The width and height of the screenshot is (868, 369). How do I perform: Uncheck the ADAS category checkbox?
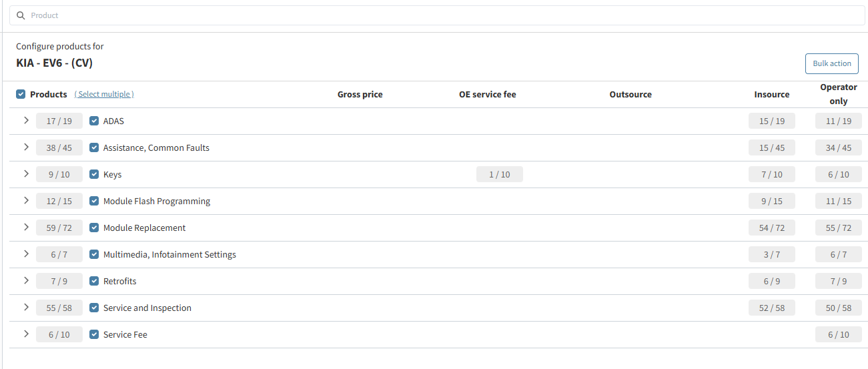click(94, 121)
